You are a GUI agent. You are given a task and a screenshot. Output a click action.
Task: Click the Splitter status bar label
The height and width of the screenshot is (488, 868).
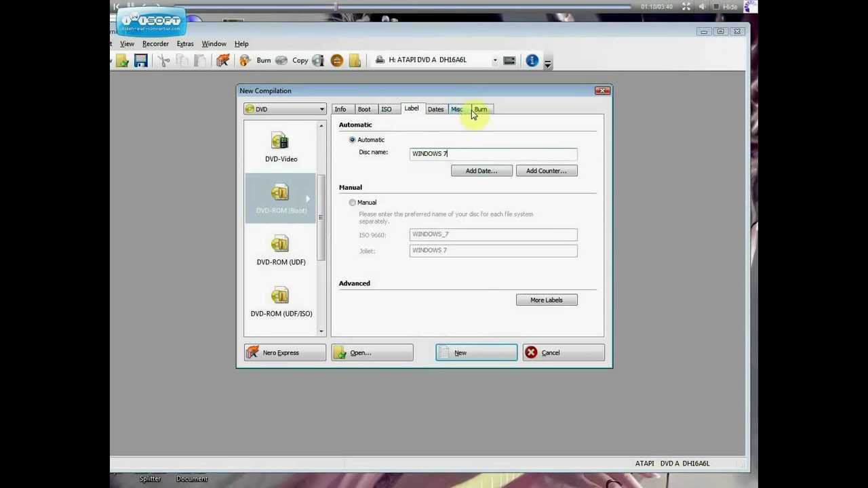pyautogui.click(x=150, y=479)
